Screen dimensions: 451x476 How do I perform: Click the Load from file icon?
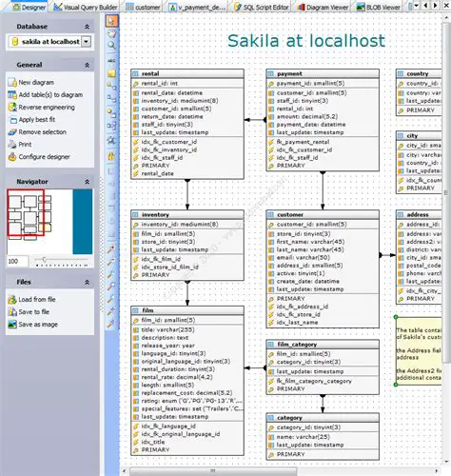[12, 299]
